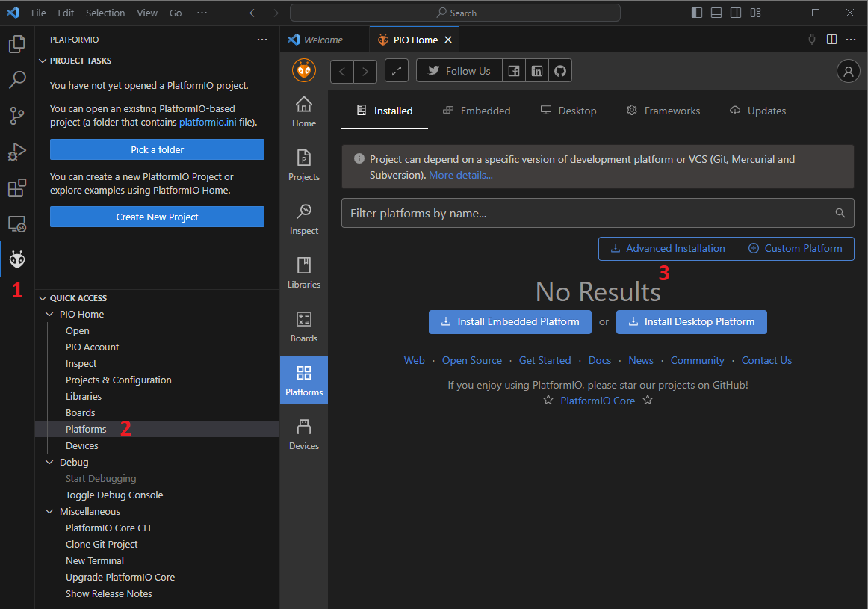Open the More details link
Viewport: 868px width, 609px height.
[460, 175]
